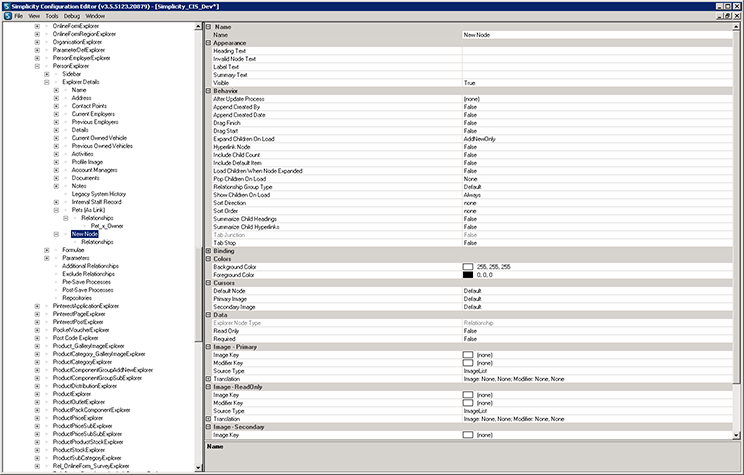Screen dimensions: 744x475
Task: Click the tree panel scroll up arrow
Action: pyautogui.click(x=198, y=27)
